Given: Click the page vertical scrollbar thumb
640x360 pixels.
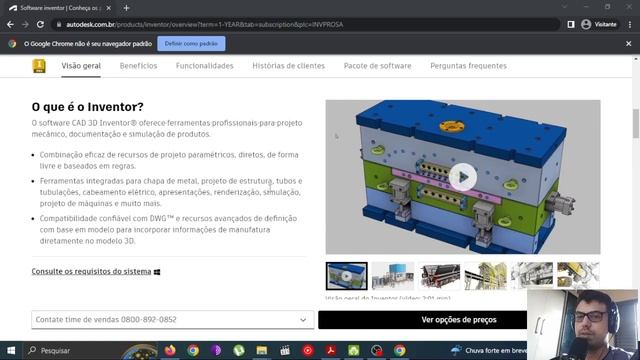Looking at the screenshot, I should [636, 124].
